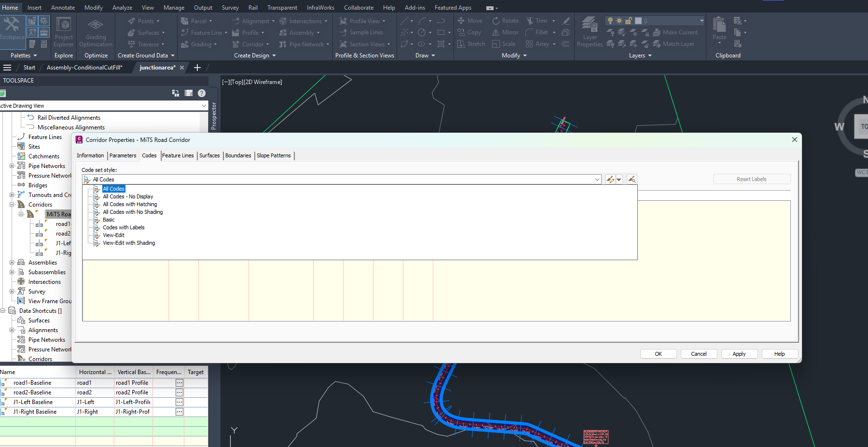
Task: Select the Subassemblies tree item
Action: [x=47, y=272]
